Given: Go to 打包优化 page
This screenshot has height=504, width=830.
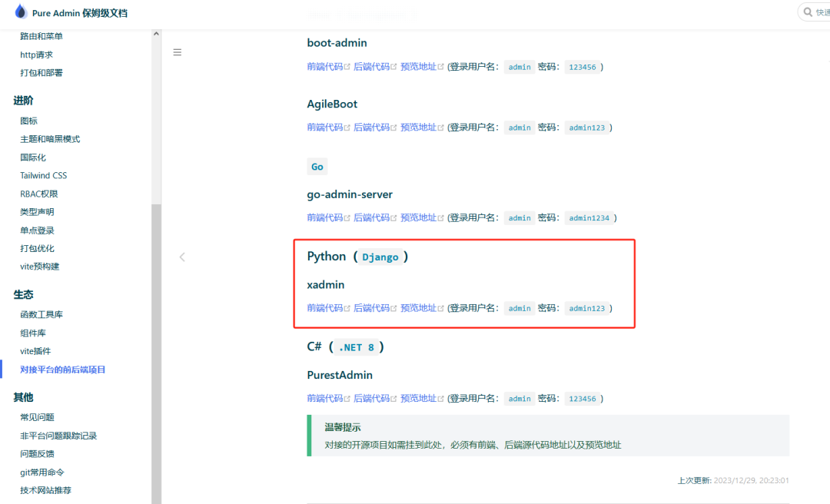Looking at the screenshot, I should (37, 248).
